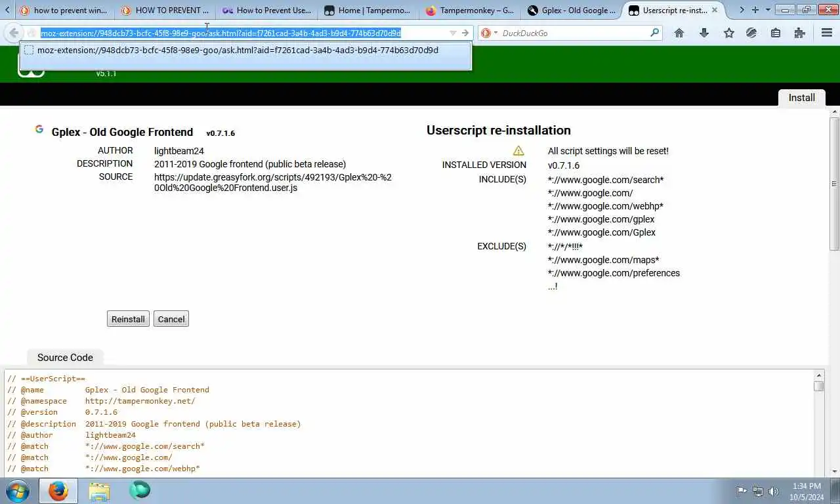Switch to 'How to Prevent Use...' tab
The width and height of the screenshot is (840, 504).
tap(266, 10)
